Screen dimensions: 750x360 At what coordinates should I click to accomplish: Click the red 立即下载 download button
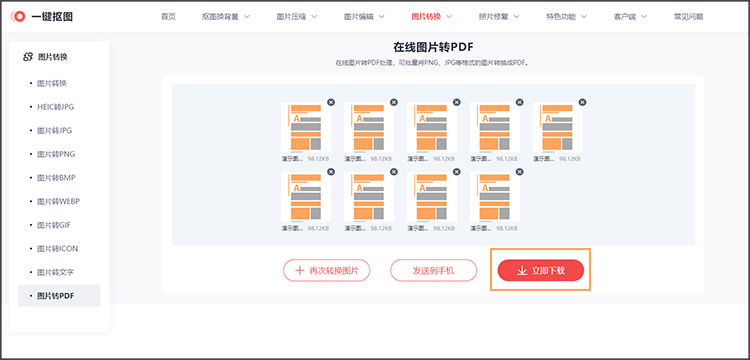[x=540, y=271]
